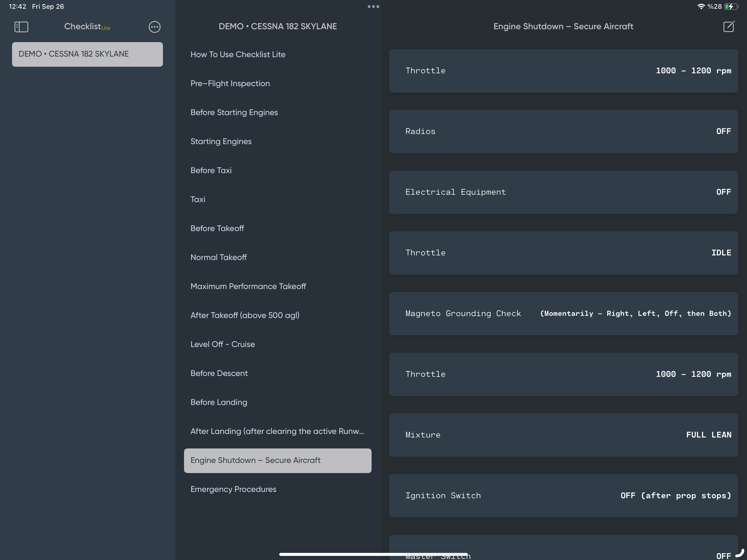
Task: Tap the 12:42 clock in status bar
Action: click(x=17, y=6)
